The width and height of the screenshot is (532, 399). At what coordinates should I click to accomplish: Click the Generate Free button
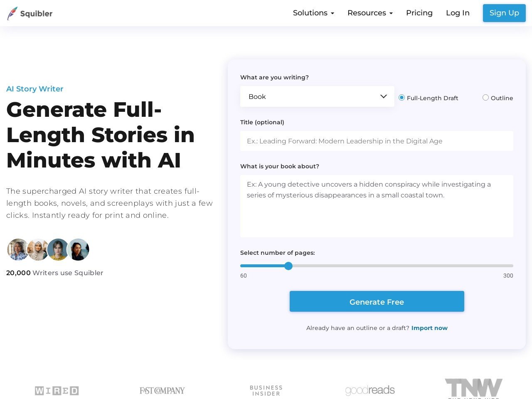[377, 301]
